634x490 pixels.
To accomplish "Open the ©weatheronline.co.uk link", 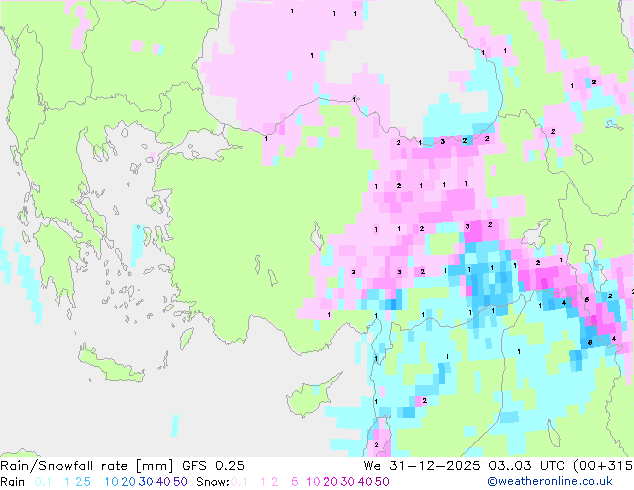I will coord(550,482).
